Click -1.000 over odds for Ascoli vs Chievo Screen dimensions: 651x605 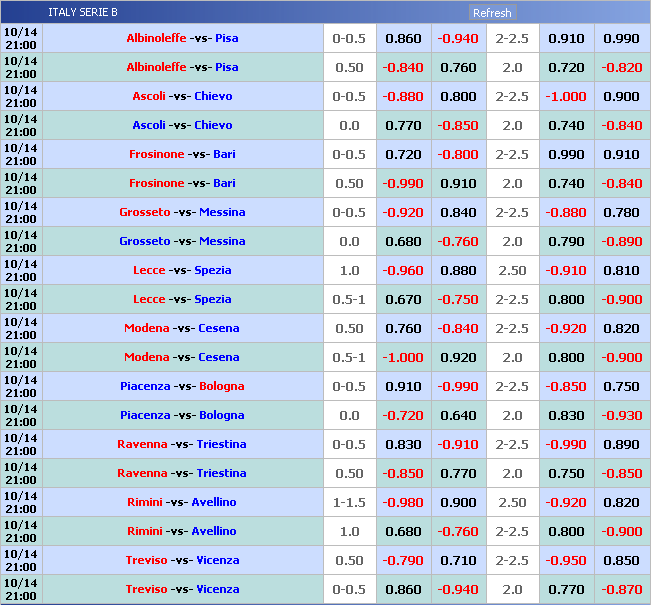pyautogui.click(x=566, y=96)
